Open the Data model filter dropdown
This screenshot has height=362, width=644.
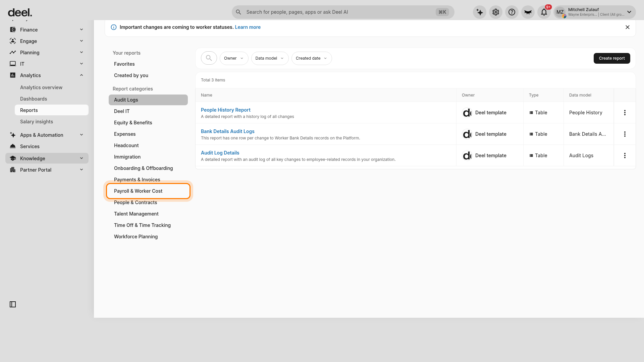tap(270, 58)
